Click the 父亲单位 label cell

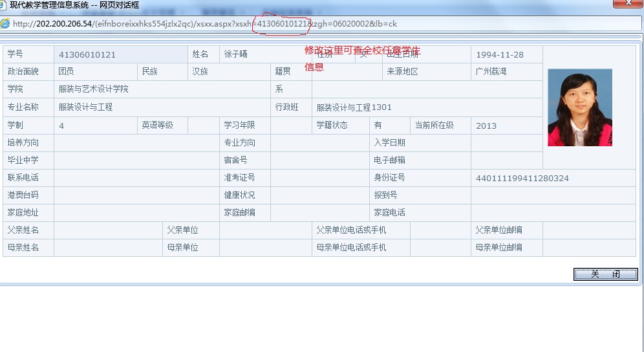tap(191, 230)
